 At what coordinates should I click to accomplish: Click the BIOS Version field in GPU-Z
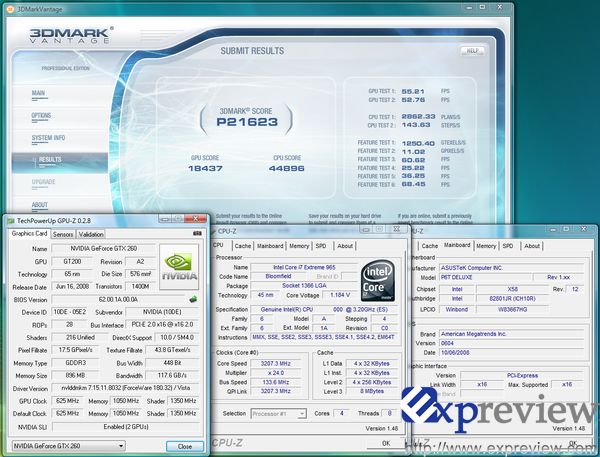point(118,299)
